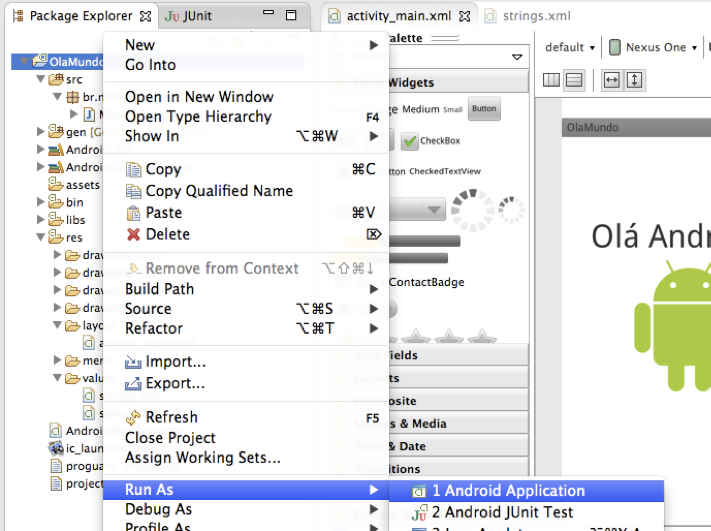The width and height of the screenshot is (711, 531).
Task: Select the horizontal ProgressBar widget
Action: tap(424, 241)
